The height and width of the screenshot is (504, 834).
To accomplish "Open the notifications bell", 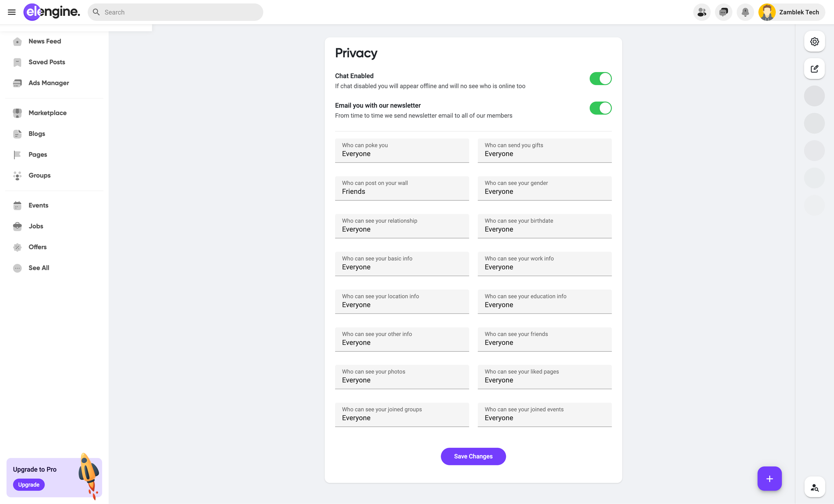I will pyautogui.click(x=745, y=12).
